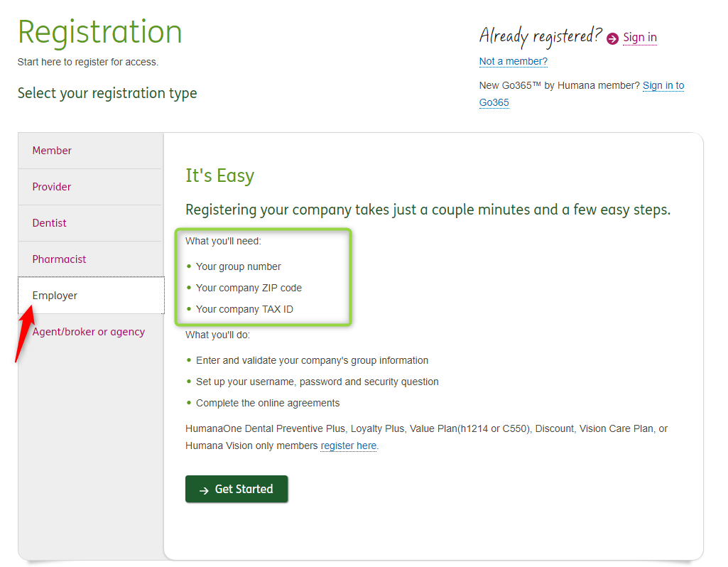
Task: Click the "Your company TAX ID" bullet
Action: tap(244, 309)
